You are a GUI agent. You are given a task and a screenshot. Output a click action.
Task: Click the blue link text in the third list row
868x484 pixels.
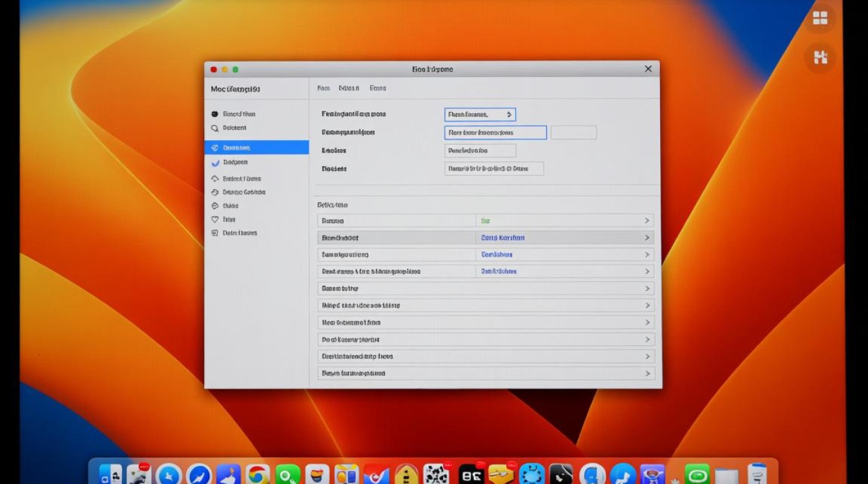pyautogui.click(x=497, y=255)
